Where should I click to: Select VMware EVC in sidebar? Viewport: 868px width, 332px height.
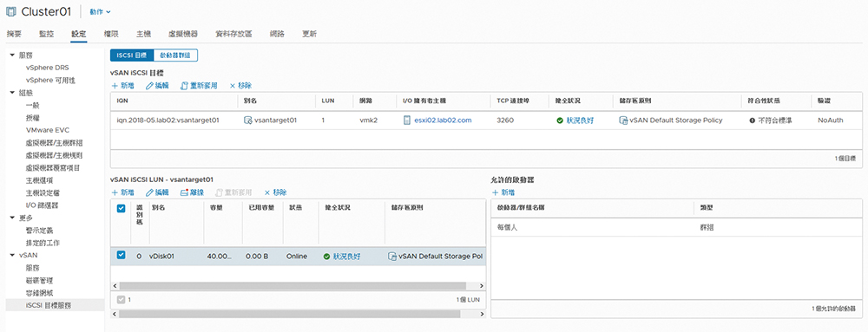[47, 130]
